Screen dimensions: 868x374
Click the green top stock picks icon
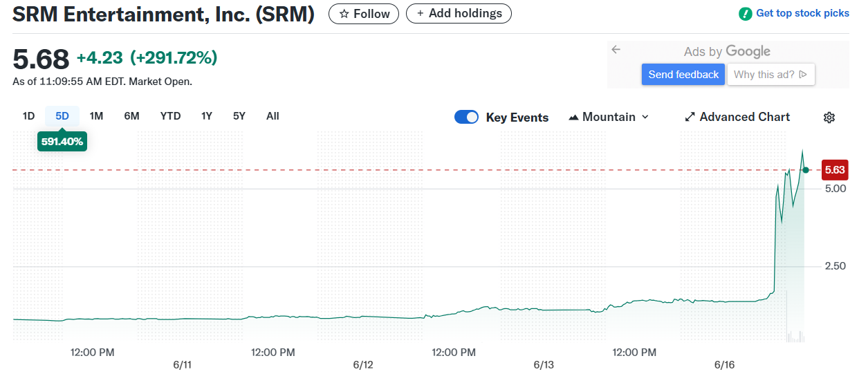coord(746,14)
